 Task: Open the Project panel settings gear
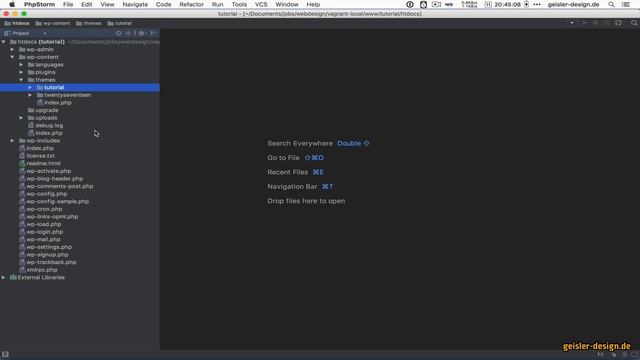(142, 33)
